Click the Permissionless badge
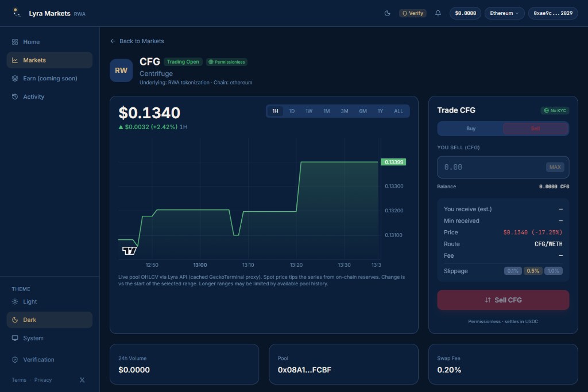This screenshot has width=588, height=392. coord(226,62)
